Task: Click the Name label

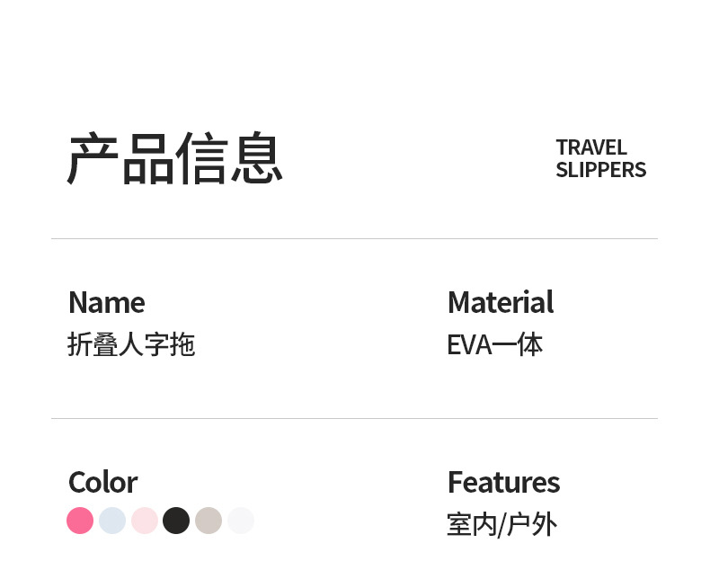Action: 106,302
